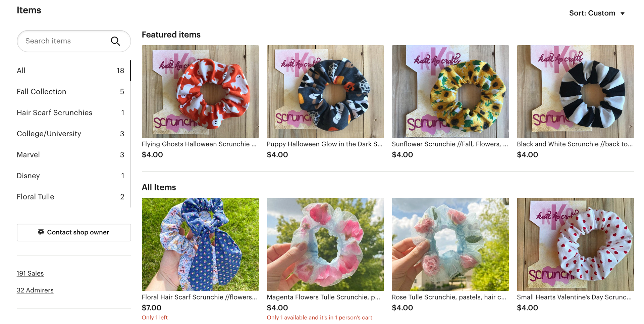Viewport: 644px width, 324px height.
Task: Open the Rose Tulle Scrunchie photo
Action: [450, 244]
